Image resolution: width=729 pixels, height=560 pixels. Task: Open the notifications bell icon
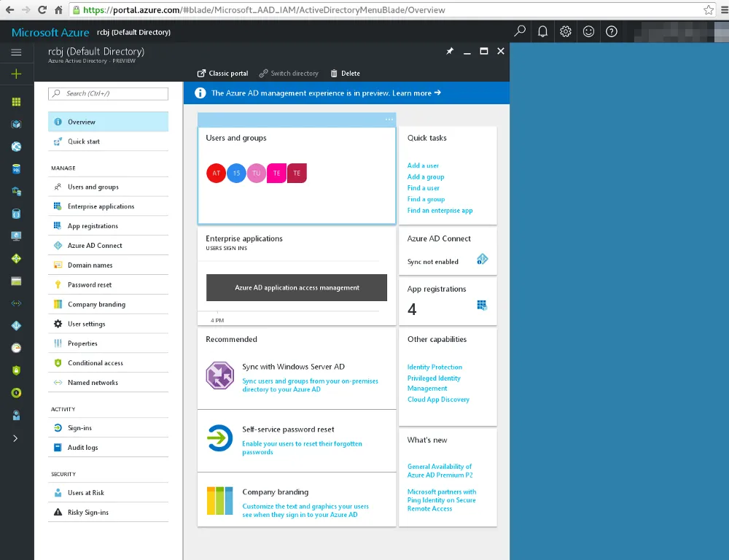pyautogui.click(x=542, y=31)
